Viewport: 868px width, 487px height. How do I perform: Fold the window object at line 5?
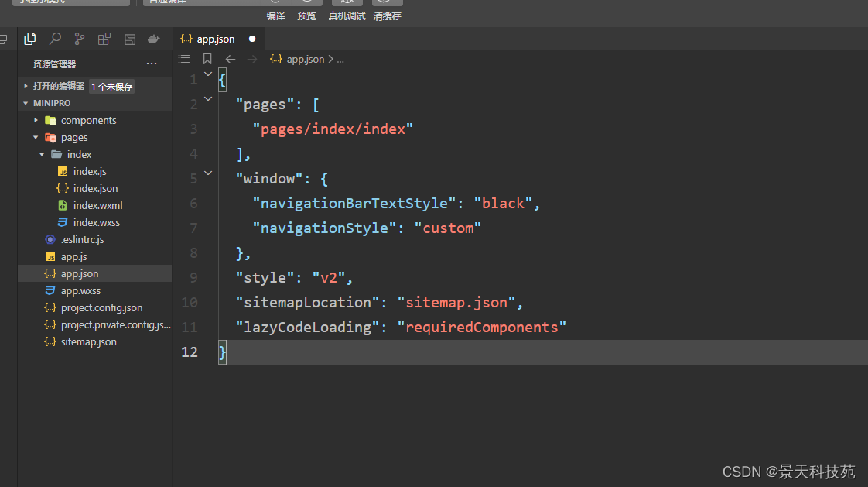click(208, 173)
